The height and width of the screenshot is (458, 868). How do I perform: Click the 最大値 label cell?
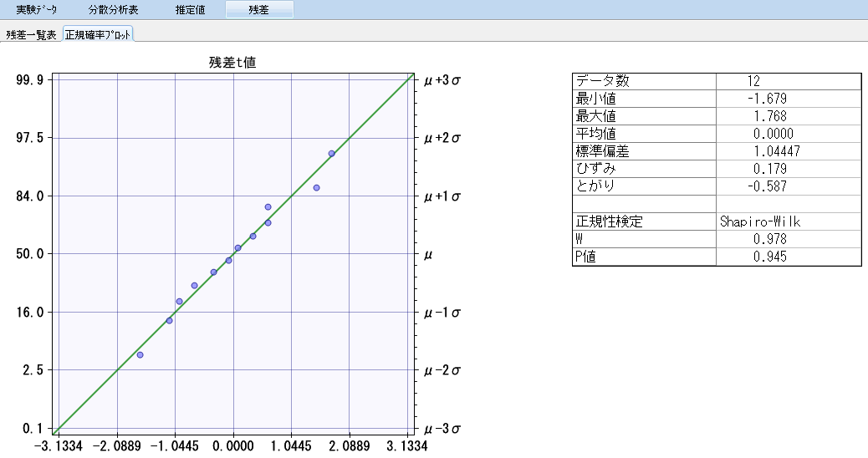644,116
